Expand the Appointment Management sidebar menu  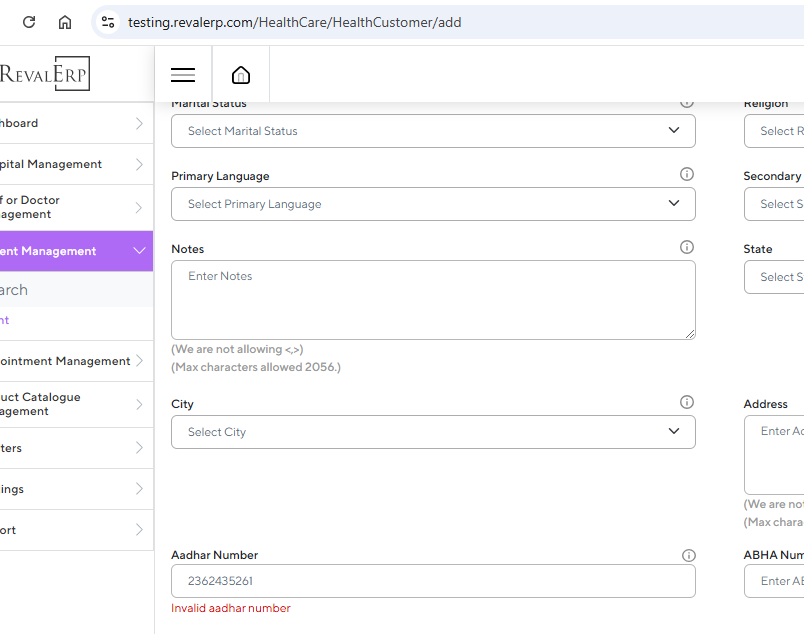70,361
